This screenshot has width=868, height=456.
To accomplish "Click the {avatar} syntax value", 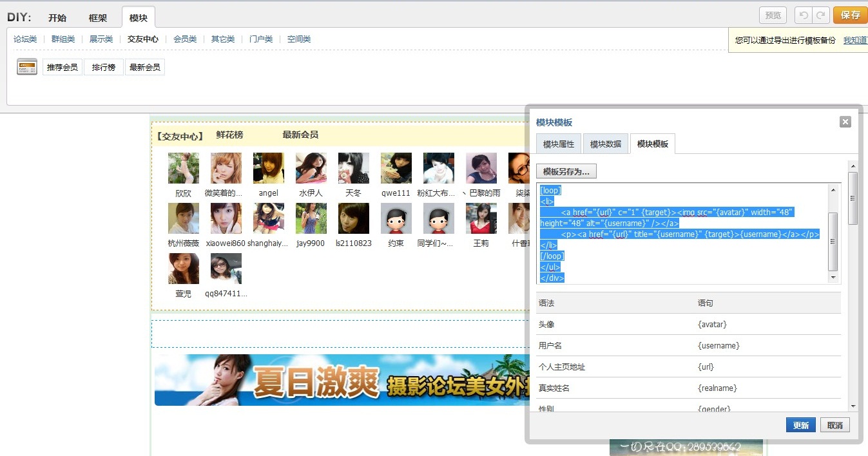I will coord(712,325).
